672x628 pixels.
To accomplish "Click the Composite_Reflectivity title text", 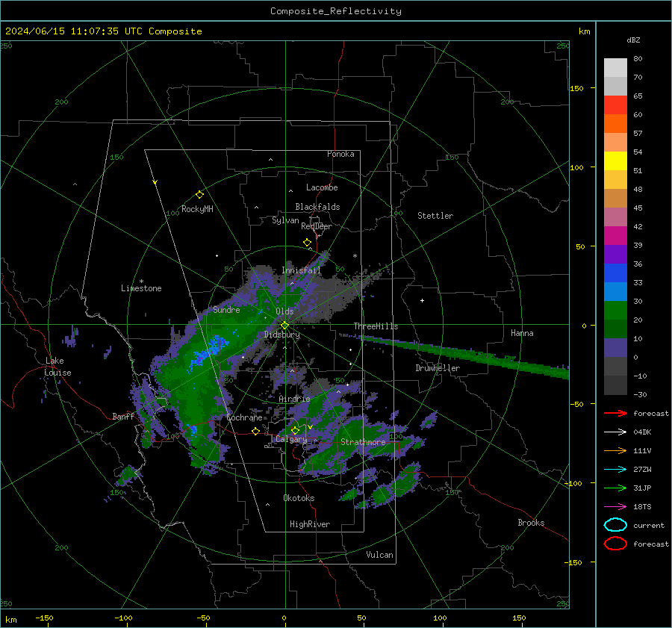I will pos(335,11).
